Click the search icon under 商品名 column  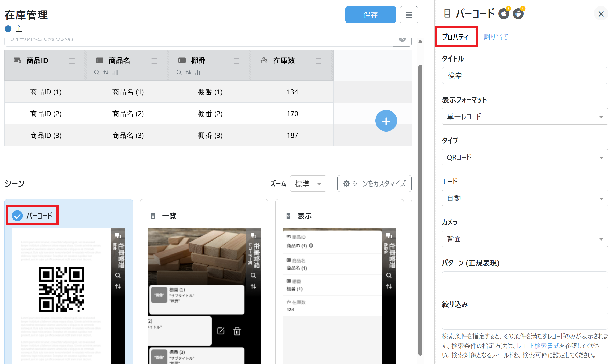click(x=97, y=72)
